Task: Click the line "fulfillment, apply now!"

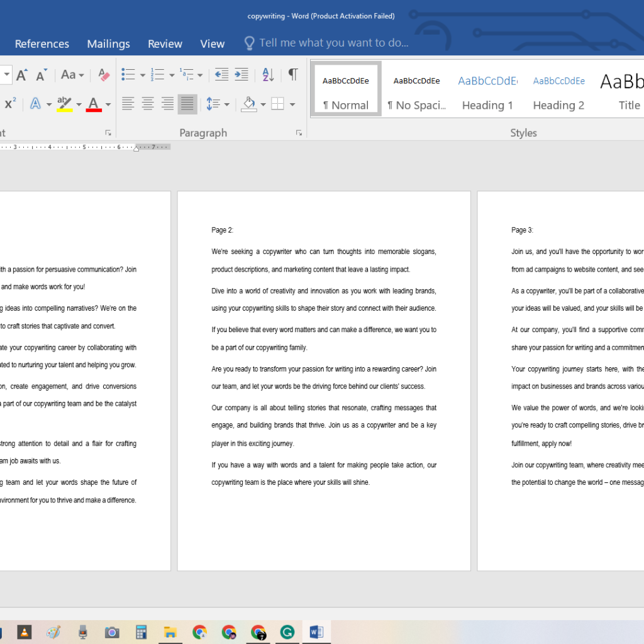Action: [x=541, y=443]
